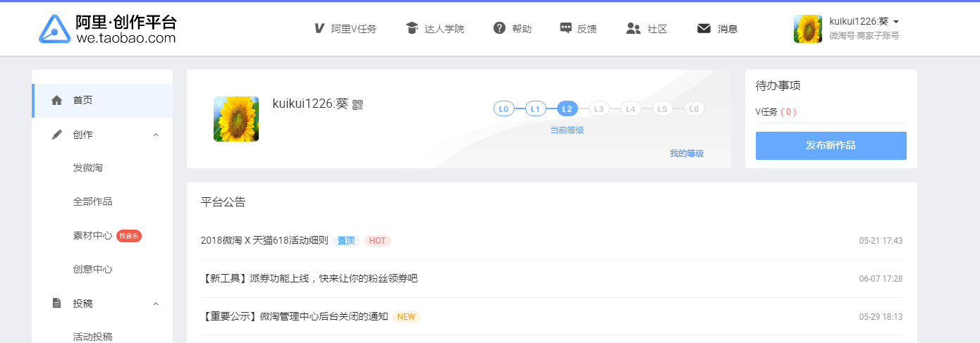Click the 待办事项 heading
The width and height of the screenshot is (980, 343).
(778, 86)
